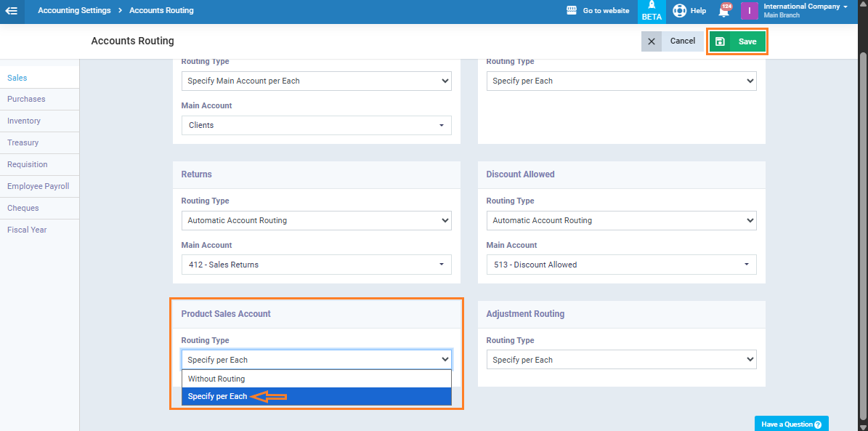Click the Have a Question button
This screenshot has height=431, width=868.
pyautogui.click(x=791, y=424)
